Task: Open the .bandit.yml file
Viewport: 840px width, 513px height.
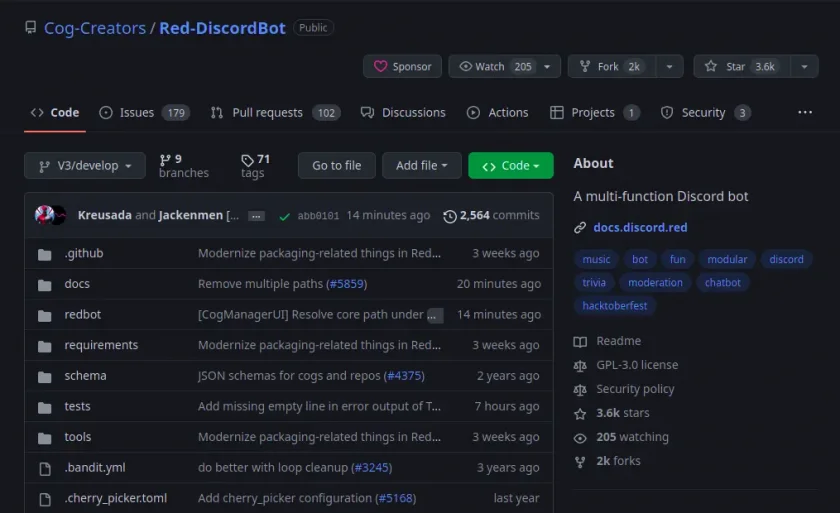Action: click(95, 467)
